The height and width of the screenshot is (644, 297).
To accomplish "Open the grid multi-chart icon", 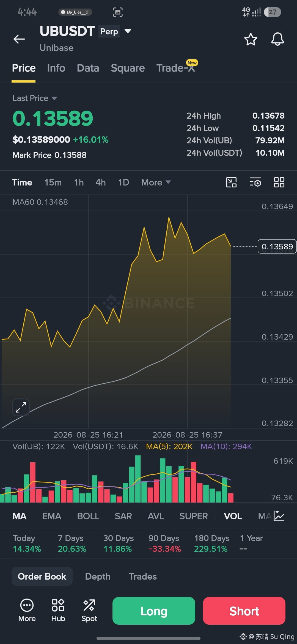I will click(x=279, y=182).
